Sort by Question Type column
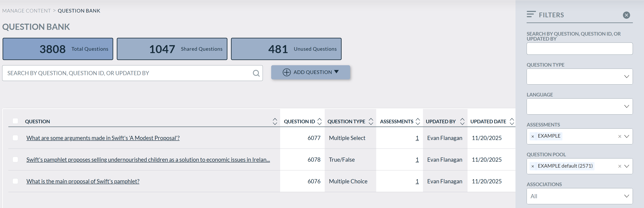This screenshot has width=644, height=208. point(371,121)
